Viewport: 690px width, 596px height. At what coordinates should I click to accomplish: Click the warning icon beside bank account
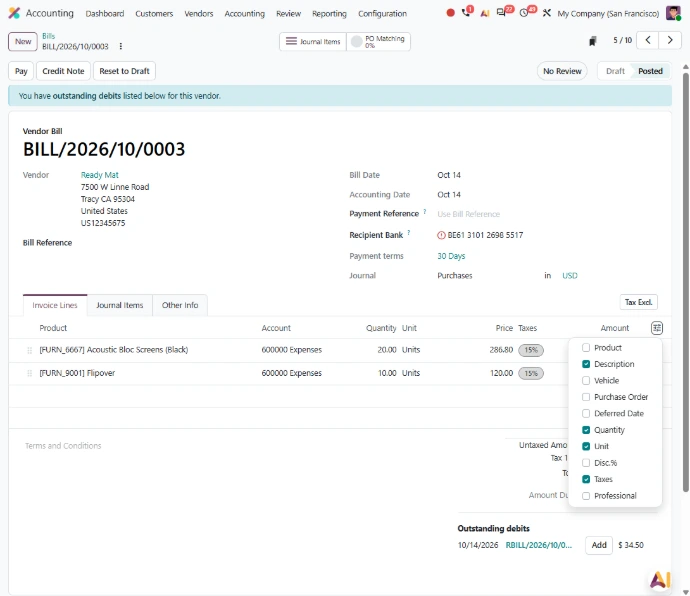(x=441, y=235)
